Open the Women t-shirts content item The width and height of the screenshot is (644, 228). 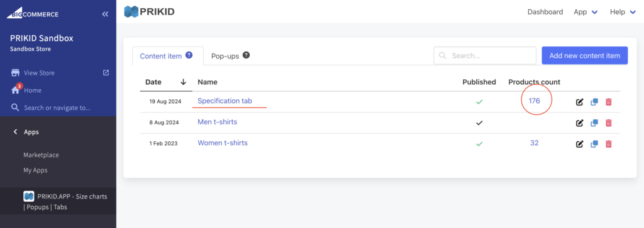223,143
